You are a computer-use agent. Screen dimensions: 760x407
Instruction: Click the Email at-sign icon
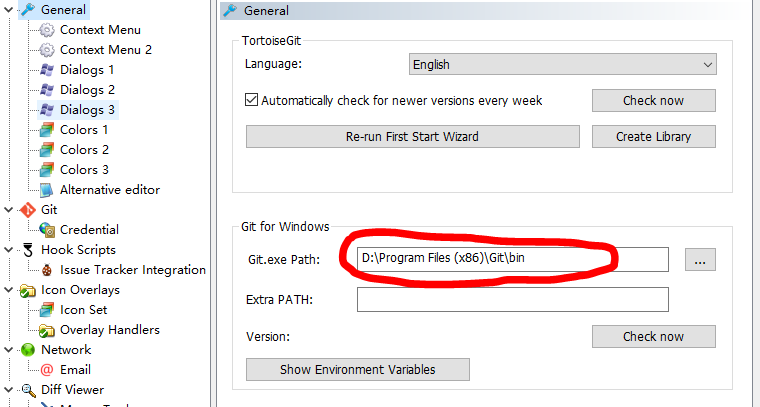[47, 370]
